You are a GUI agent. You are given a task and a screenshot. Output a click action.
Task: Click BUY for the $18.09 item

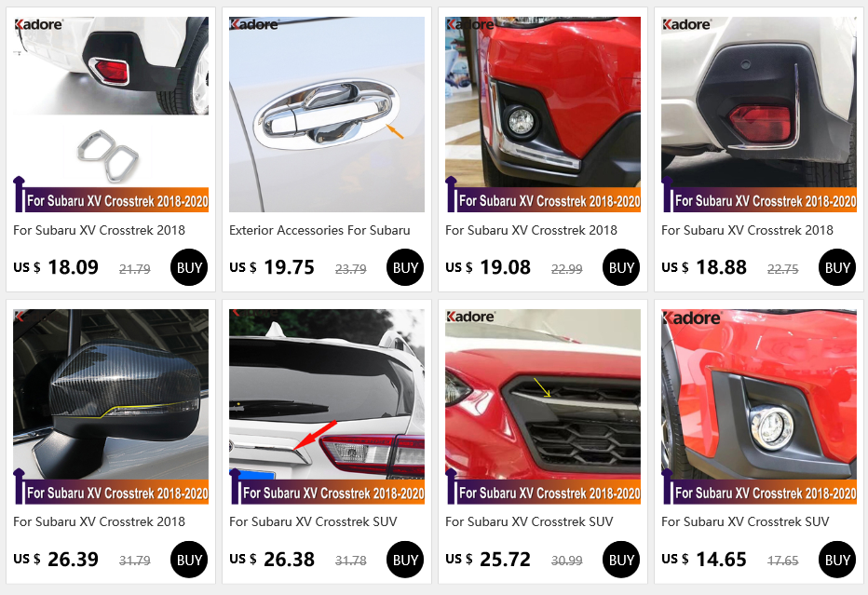click(x=189, y=267)
